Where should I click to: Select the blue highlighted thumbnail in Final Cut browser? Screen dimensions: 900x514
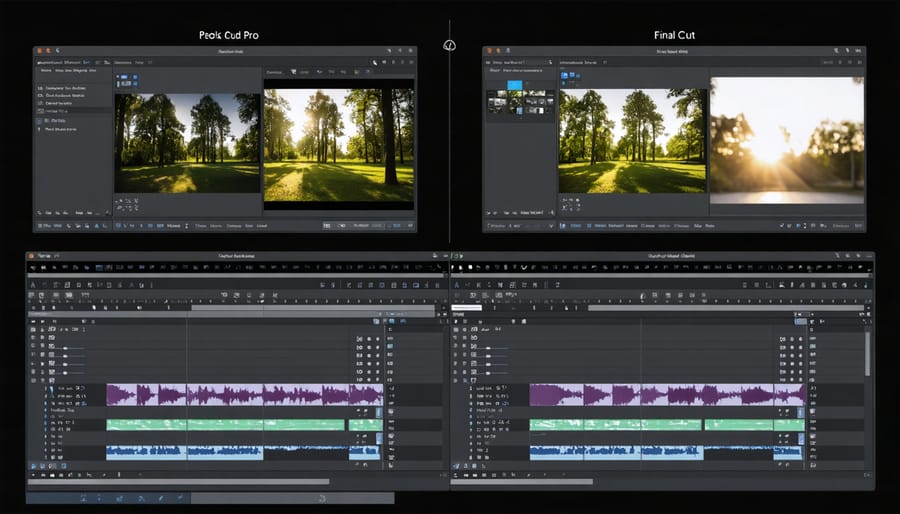(x=515, y=85)
